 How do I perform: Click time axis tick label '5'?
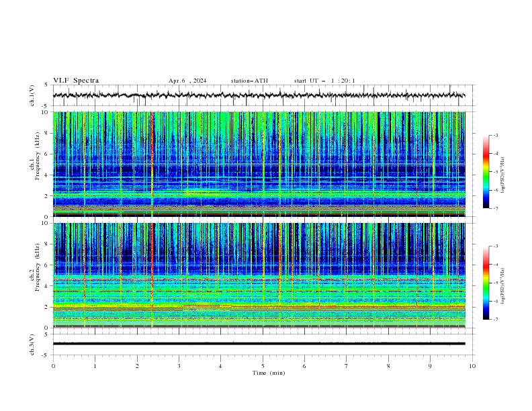[x=263, y=366]
